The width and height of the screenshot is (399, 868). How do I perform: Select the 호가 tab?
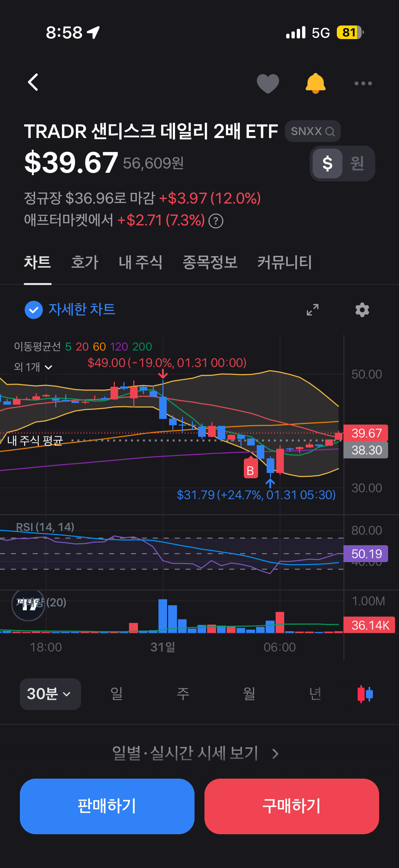point(84,262)
